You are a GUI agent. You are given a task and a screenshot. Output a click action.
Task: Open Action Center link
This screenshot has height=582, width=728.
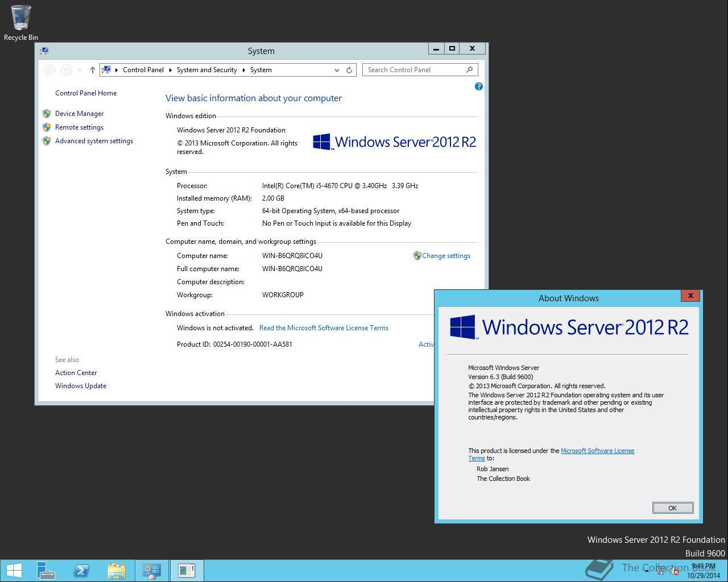click(x=76, y=373)
